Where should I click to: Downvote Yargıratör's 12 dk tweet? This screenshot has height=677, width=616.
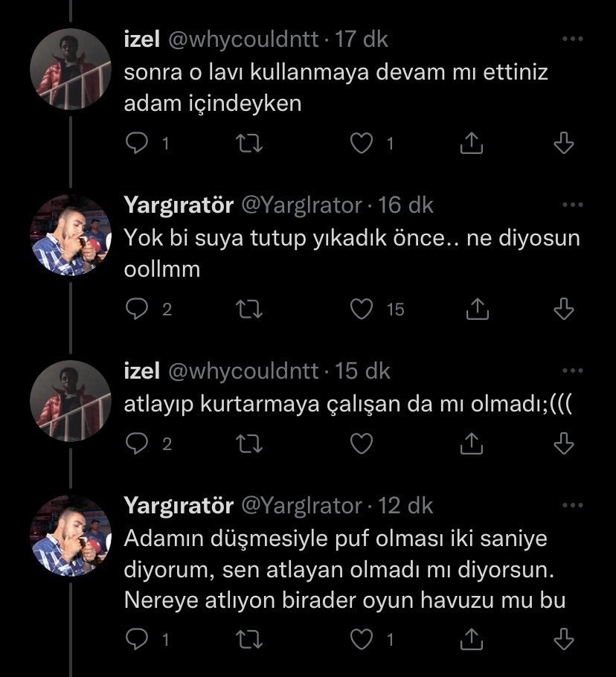click(x=565, y=639)
